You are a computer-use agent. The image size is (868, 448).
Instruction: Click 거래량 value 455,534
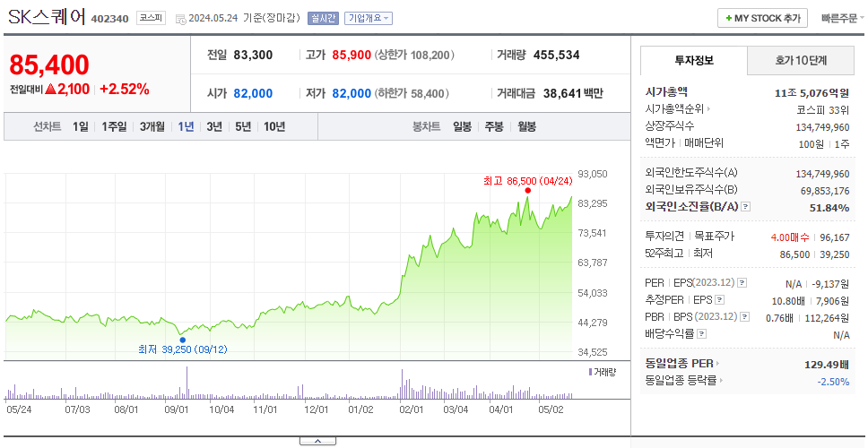pos(556,55)
